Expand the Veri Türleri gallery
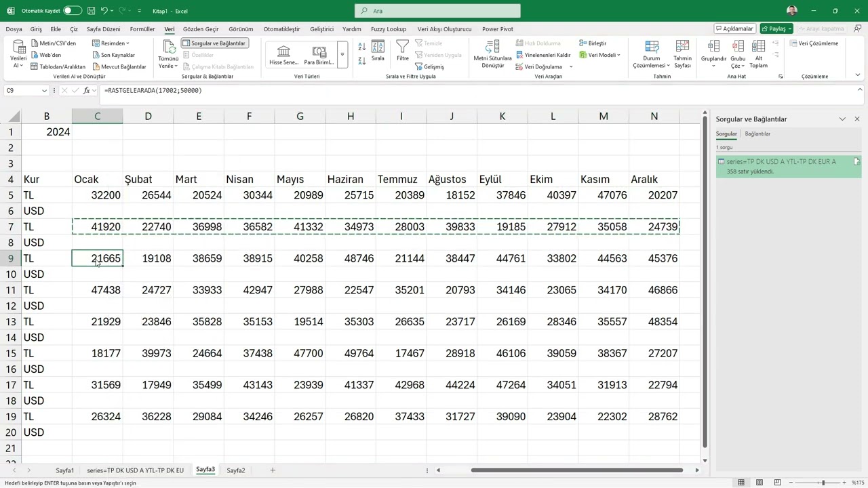The height and width of the screenshot is (488, 868). [342, 55]
